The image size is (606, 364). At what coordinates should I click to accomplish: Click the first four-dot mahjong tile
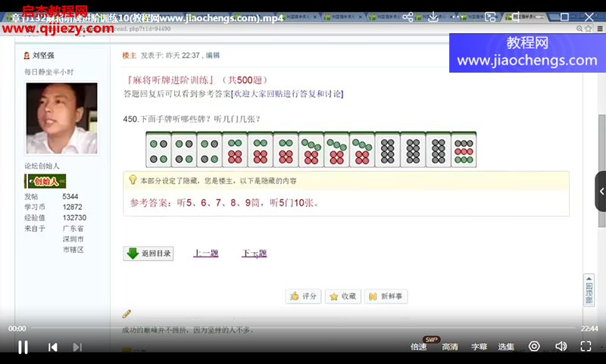point(158,150)
